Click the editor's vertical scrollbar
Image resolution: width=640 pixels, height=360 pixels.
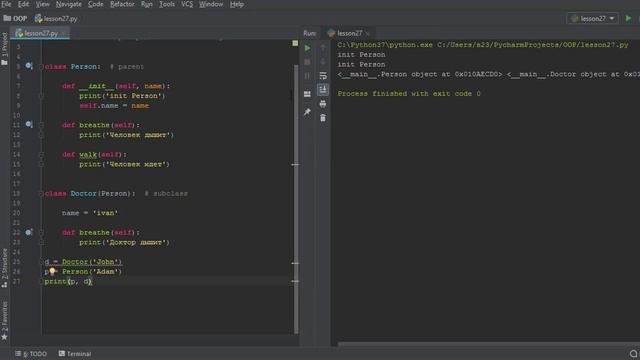coord(296,198)
